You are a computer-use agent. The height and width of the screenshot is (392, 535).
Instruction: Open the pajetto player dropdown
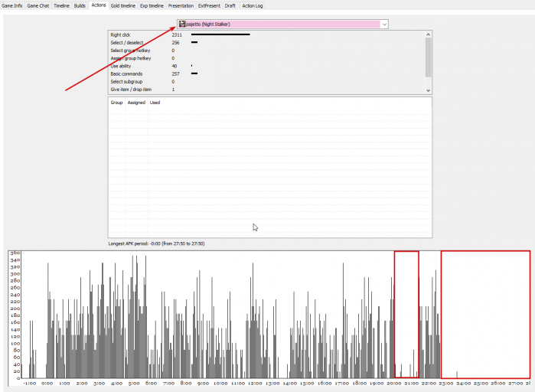click(282, 24)
